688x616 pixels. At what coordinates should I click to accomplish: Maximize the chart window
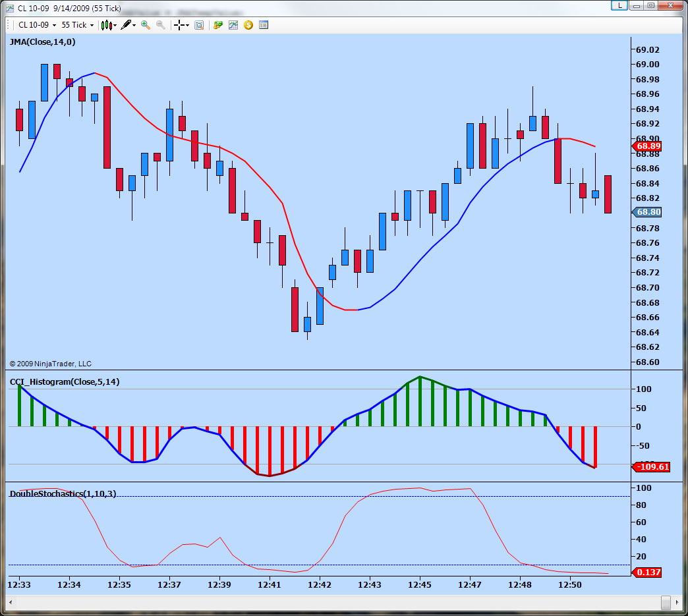point(650,5)
